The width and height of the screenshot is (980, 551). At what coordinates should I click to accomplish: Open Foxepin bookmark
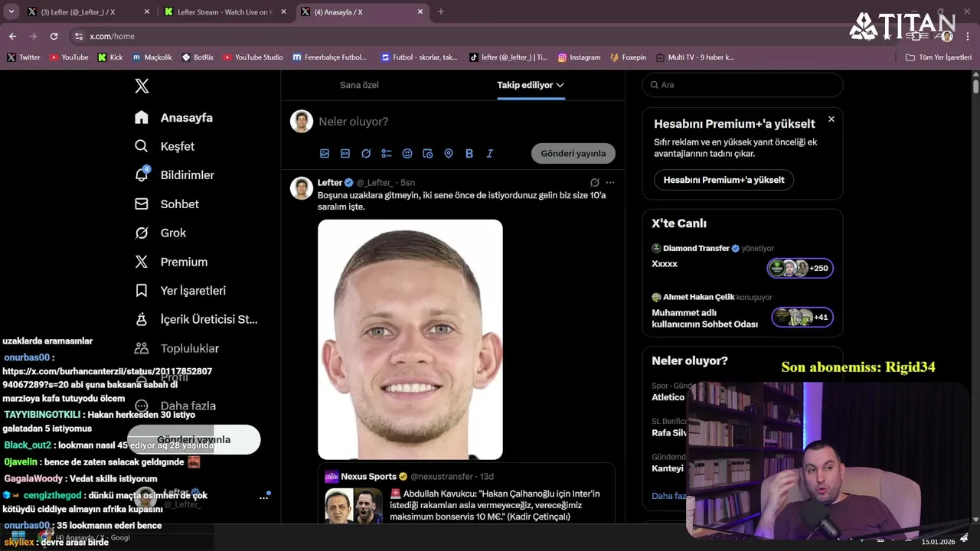pos(628,57)
